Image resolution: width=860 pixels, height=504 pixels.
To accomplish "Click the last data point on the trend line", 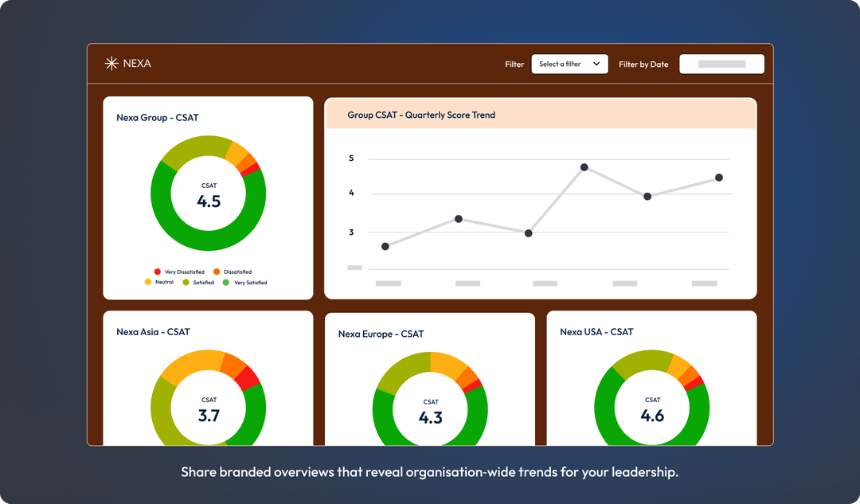I will pos(719,178).
